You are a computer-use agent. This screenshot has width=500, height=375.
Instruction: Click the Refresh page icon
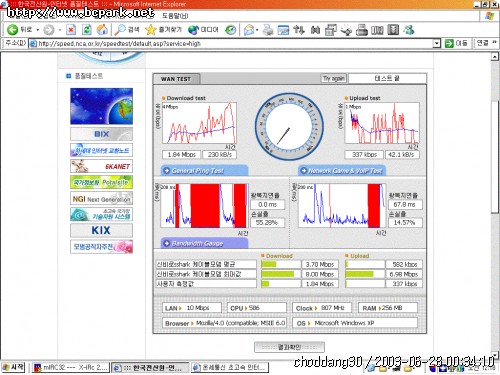[87, 30]
